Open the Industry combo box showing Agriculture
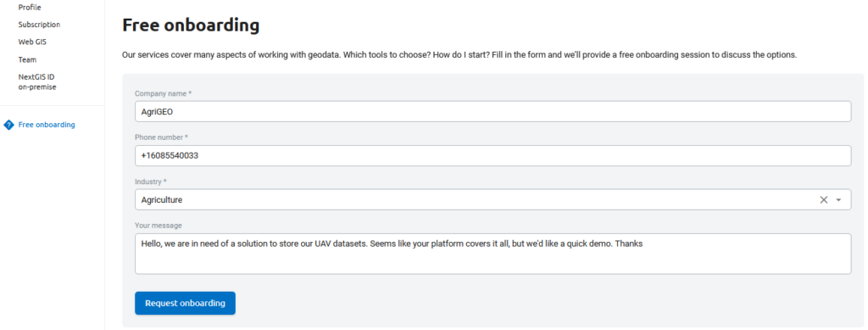The height and width of the screenshot is (330, 868). 492,200
